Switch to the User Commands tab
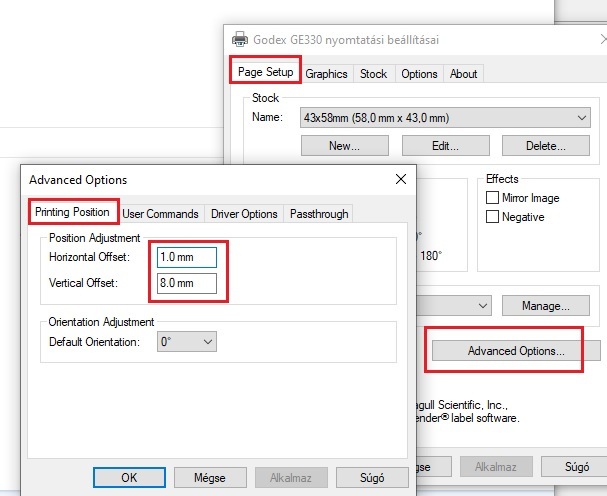Viewport: 607px width, 496px height. (160, 213)
